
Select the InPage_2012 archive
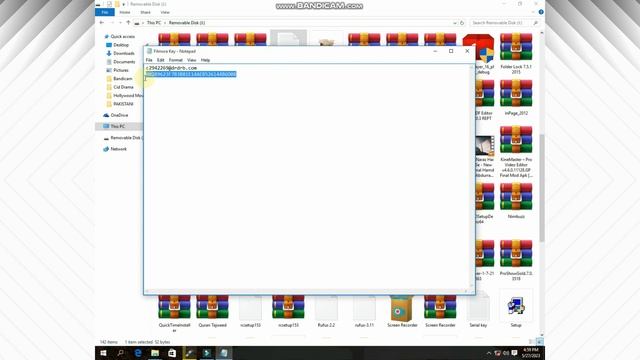coord(516,98)
